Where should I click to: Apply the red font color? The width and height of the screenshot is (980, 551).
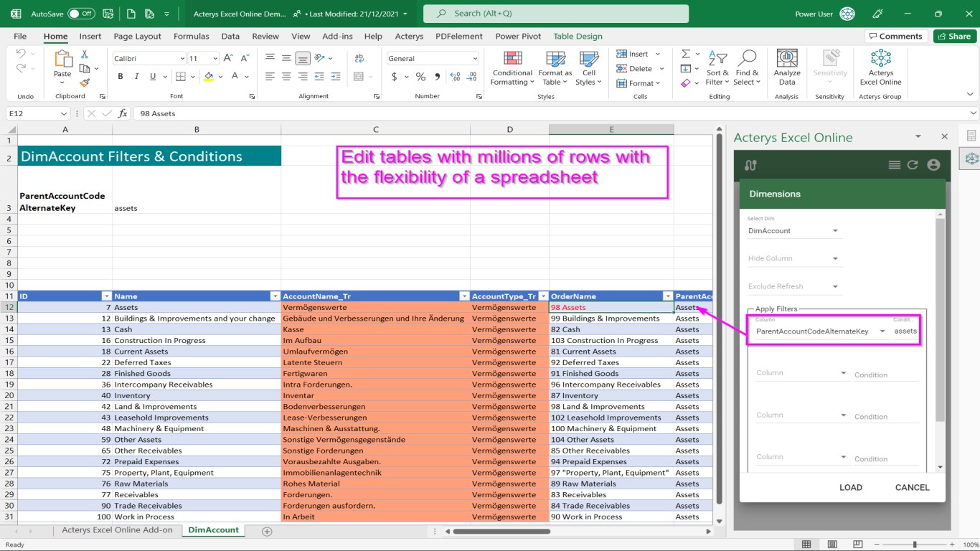(236, 77)
